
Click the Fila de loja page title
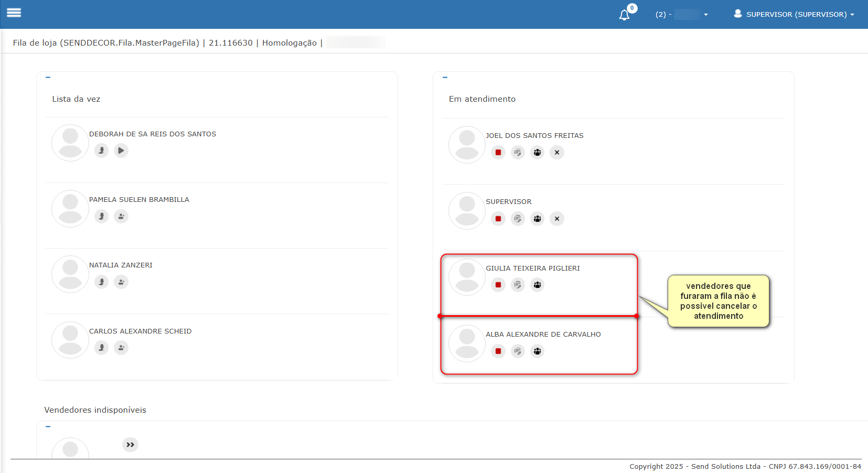(x=106, y=43)
